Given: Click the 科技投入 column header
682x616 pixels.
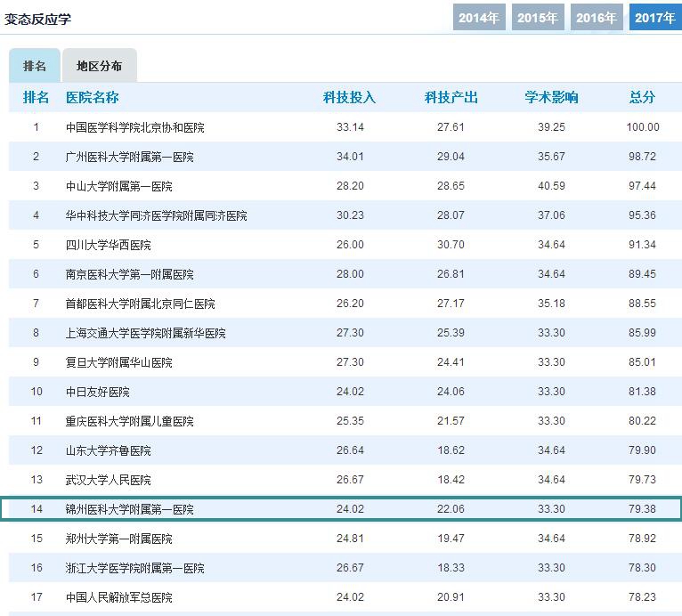Looking at the screenshot, I should tap(349, 97).
